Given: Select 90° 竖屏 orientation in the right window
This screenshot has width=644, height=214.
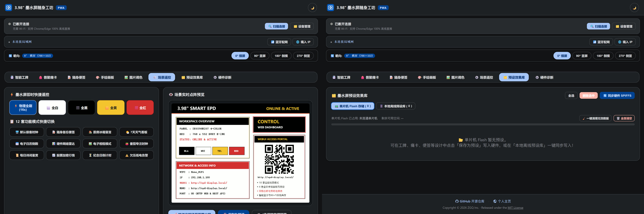Looking at the screenshot, I should 582,56.
